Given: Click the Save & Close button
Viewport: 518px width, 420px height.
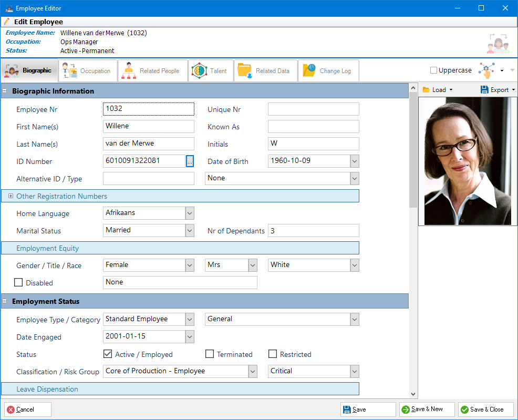Looking at the screenshot, I should click(485, 409).
